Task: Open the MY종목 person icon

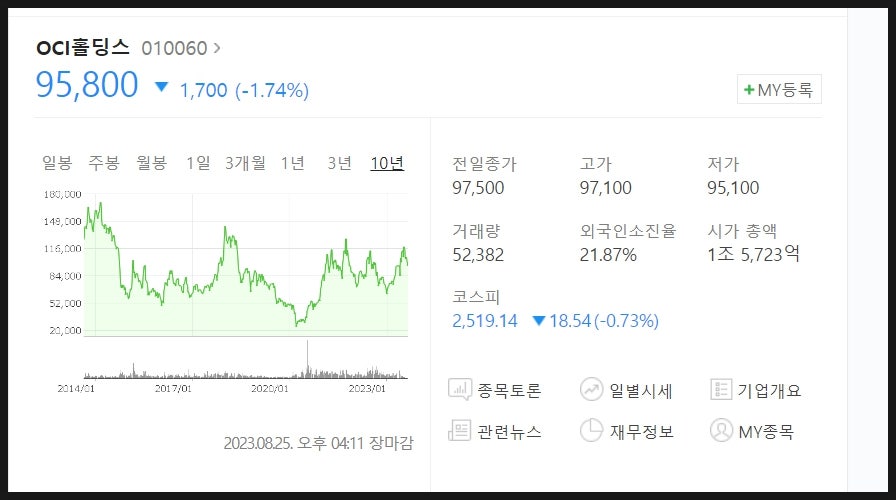Action: (x=721, y=430)
